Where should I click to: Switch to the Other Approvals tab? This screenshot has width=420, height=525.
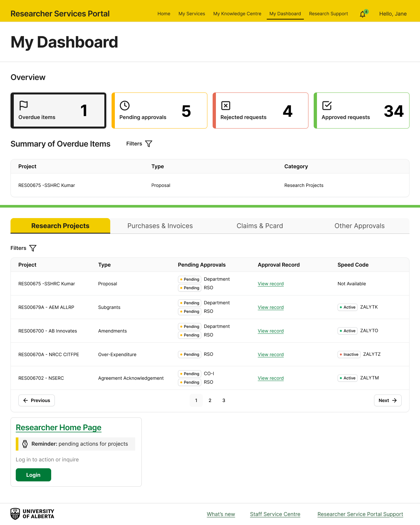click(360, 226)
